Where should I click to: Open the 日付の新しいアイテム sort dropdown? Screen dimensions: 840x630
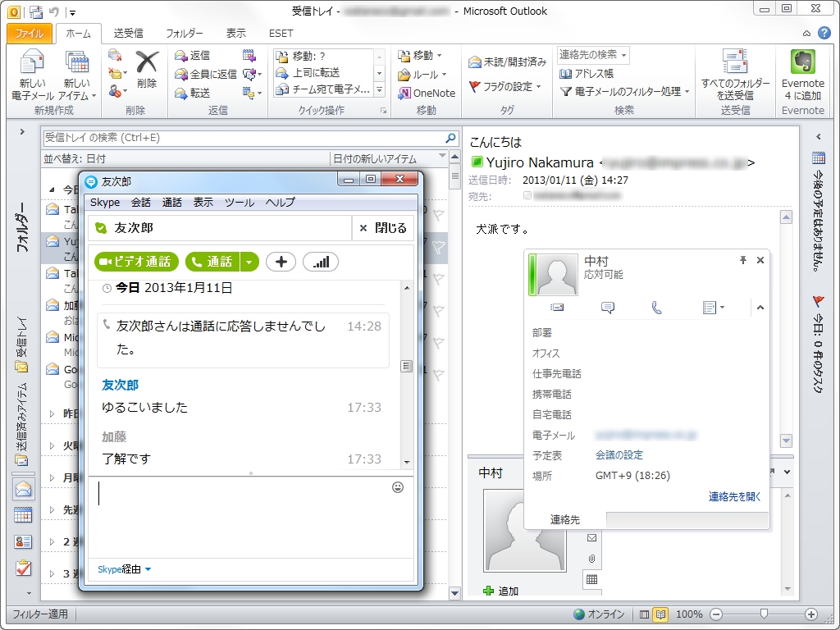(x=386, y=158)
